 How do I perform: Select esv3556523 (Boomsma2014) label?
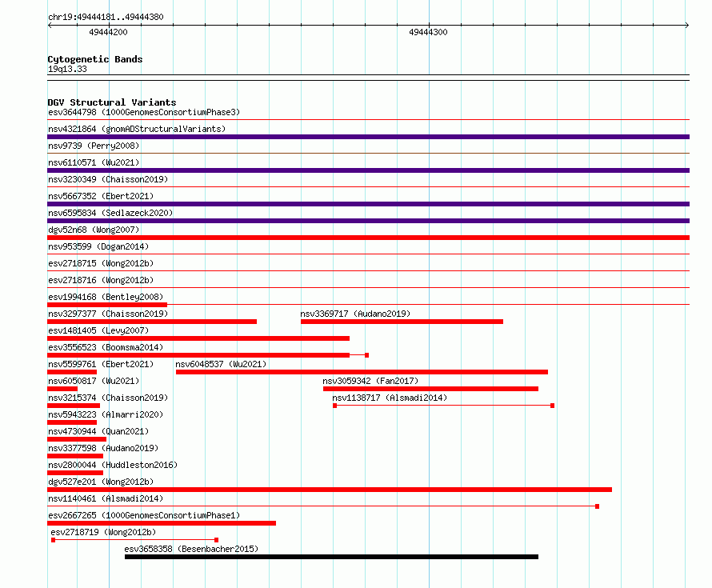coord(106,347)
